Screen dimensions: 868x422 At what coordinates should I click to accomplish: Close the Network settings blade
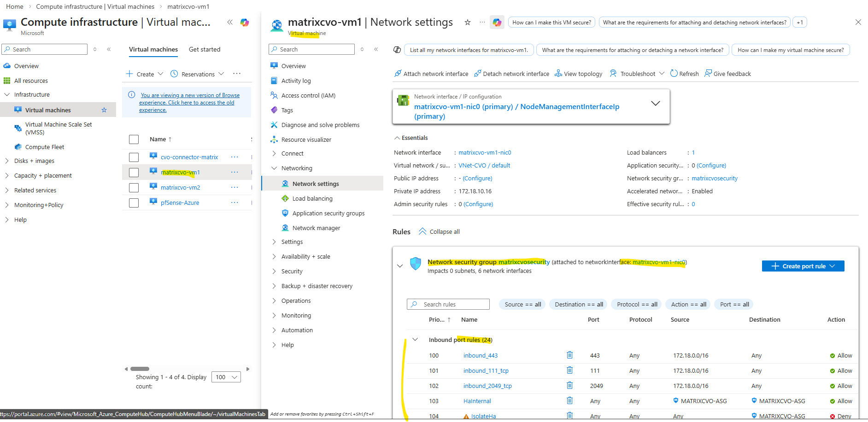click(858, 22)
